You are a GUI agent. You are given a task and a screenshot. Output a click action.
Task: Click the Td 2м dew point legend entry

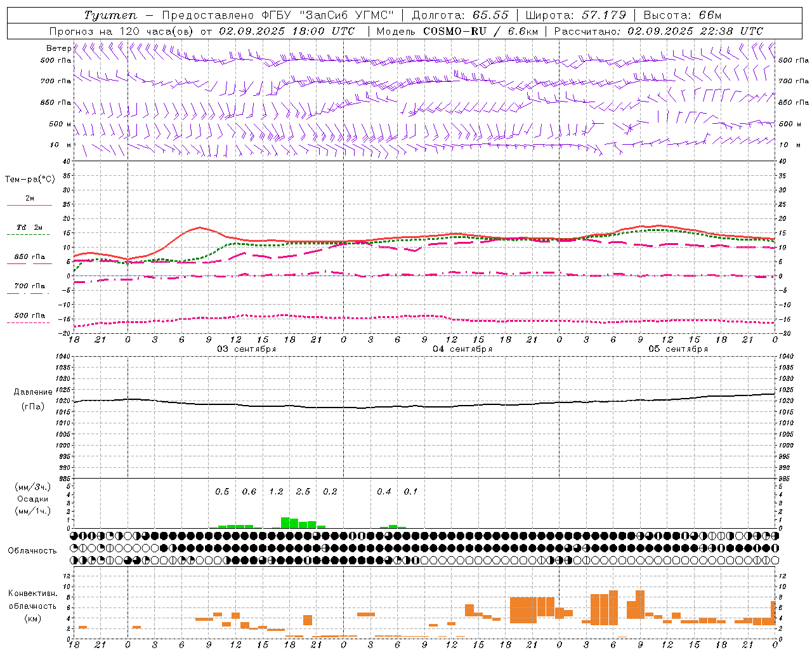(29, 227)
